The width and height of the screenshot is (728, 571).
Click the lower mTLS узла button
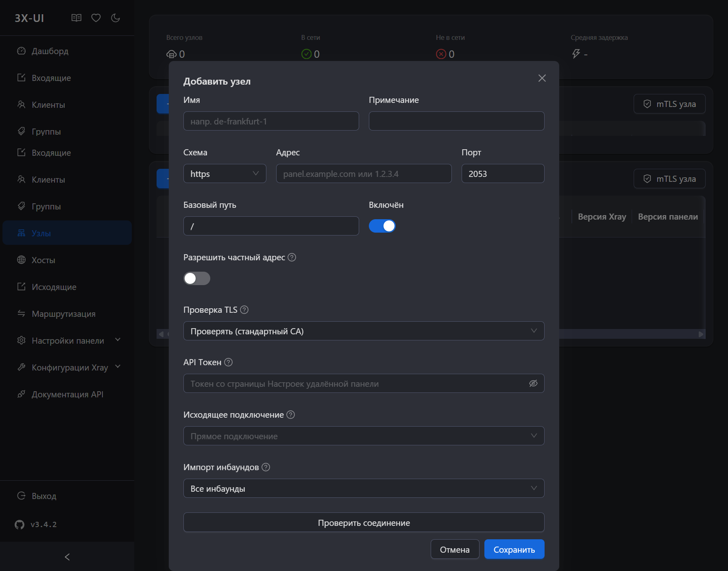[669, 179]
